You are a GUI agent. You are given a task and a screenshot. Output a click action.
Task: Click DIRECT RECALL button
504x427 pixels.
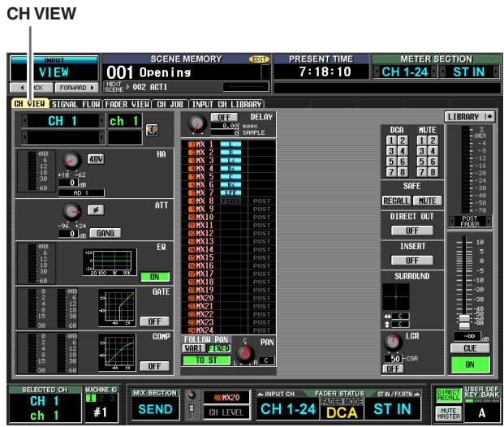tap(448, 395)
